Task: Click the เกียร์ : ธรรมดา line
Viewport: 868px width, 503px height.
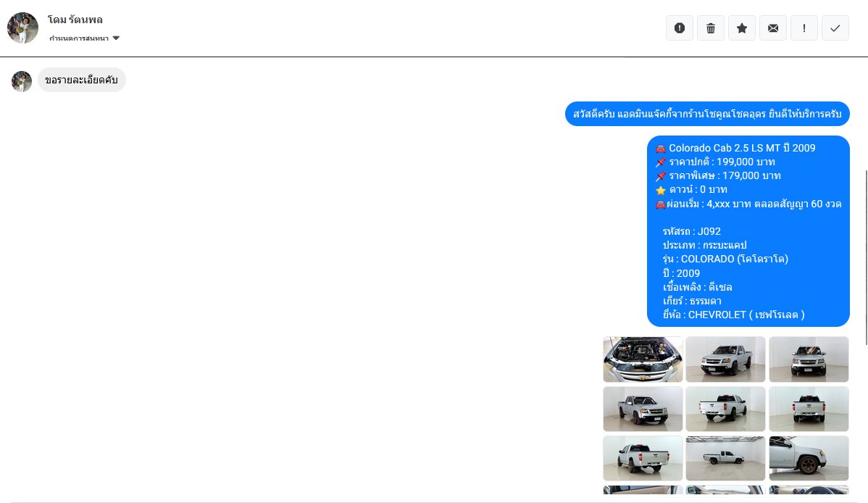Action: (692, 301)
